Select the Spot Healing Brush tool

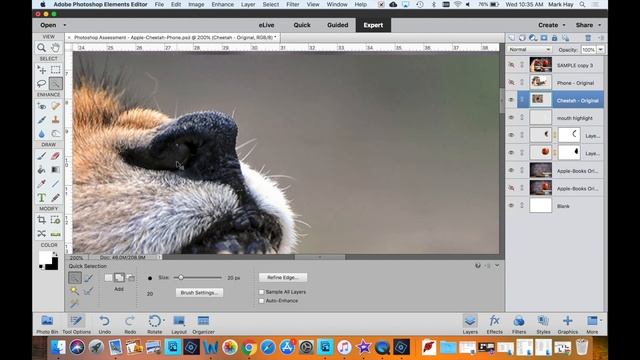tap(56, 106)
